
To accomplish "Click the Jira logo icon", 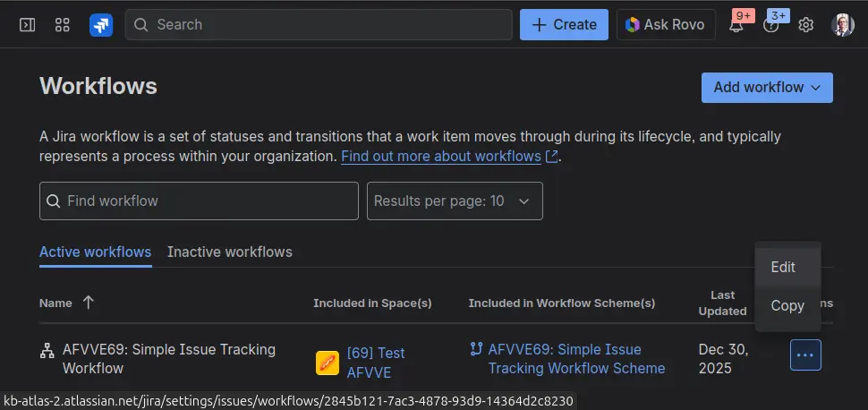I will tap(101, 25).
